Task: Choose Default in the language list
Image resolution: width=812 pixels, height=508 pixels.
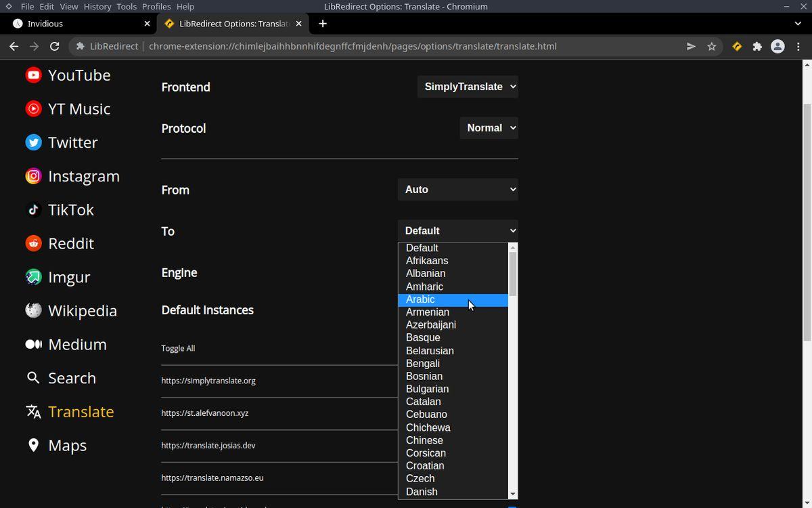Action: pos(453,248)
